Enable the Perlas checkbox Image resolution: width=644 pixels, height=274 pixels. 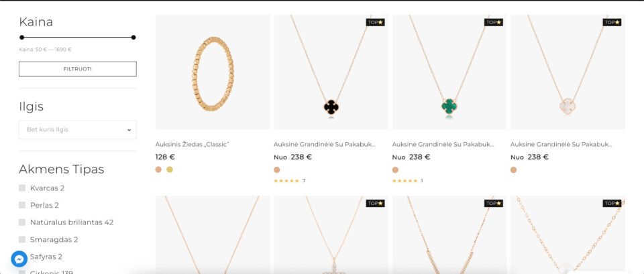point(22,205)
